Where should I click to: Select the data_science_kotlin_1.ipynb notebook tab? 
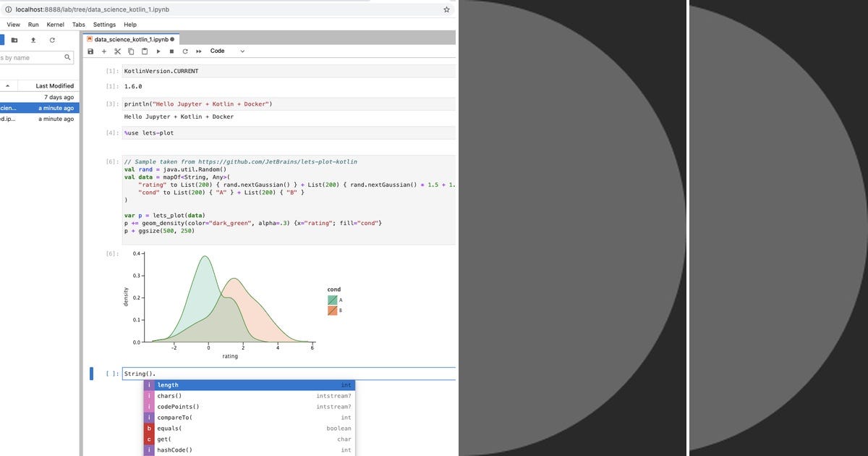(132, 39)
